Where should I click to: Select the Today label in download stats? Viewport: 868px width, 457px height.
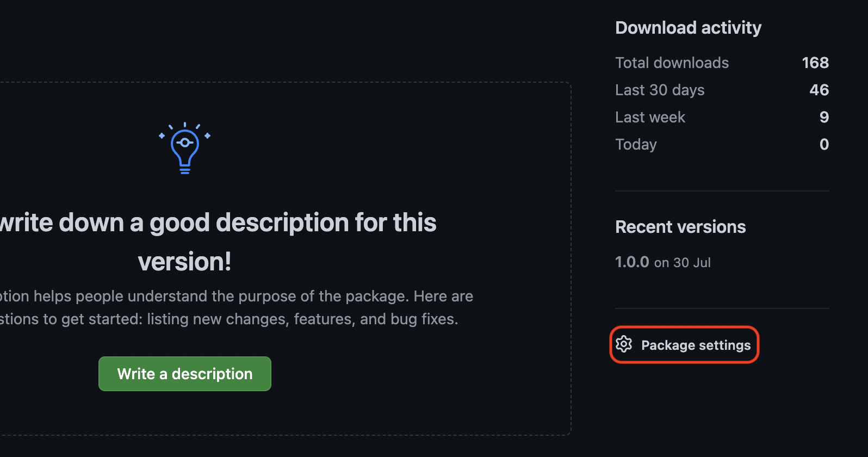pos(636,144)
